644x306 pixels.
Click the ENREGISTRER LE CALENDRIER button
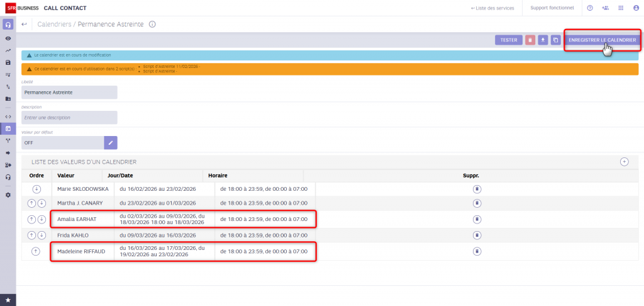coord(602,40)
